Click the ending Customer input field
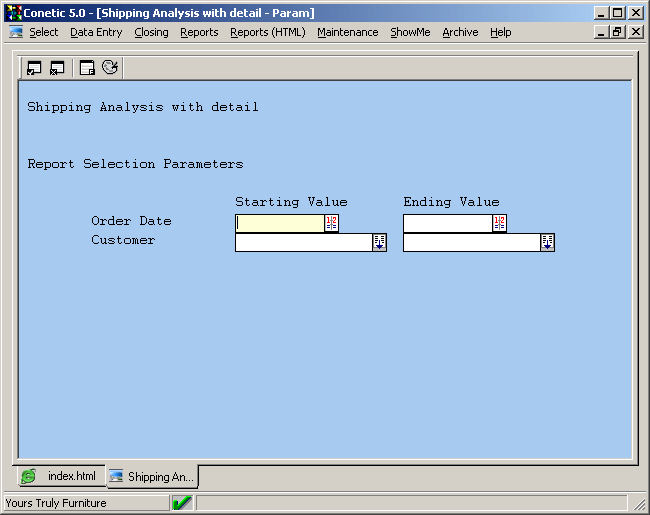This screenshot has width=650, height=515. tap(471, 242)
